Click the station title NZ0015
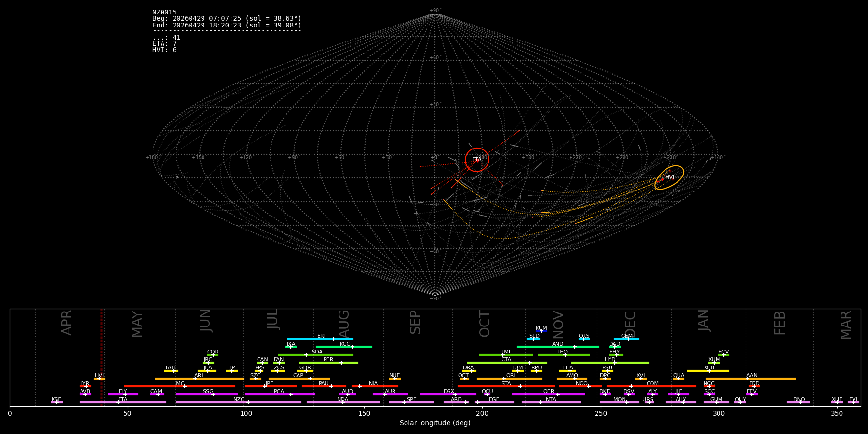868x434 pixels. 164,13
